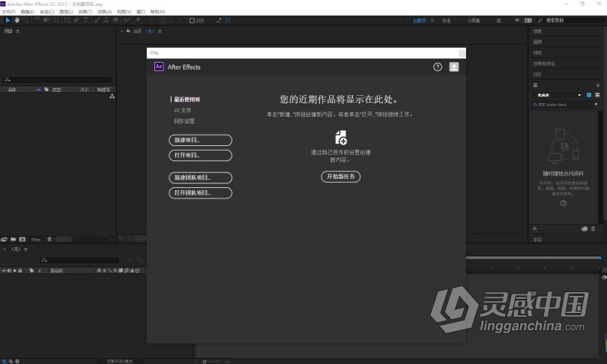607x364 pixels.
Task: Open the File (F) menu
Action: 8,11
